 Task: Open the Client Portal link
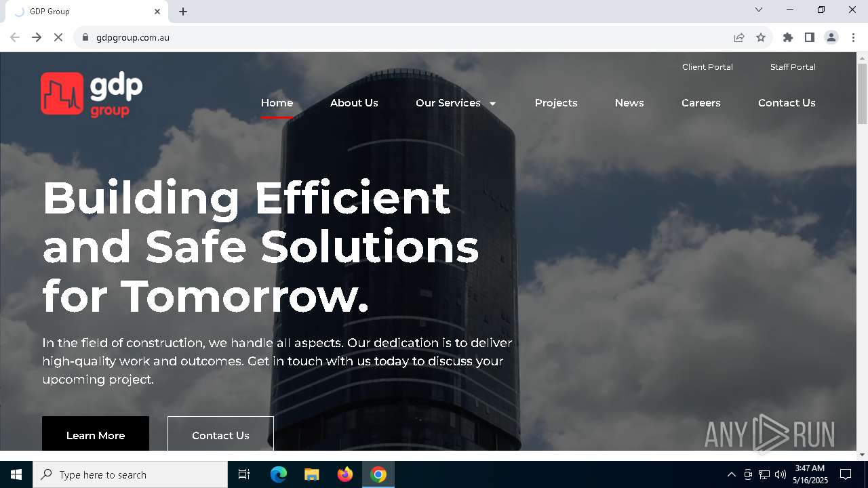tap(707, 67)
